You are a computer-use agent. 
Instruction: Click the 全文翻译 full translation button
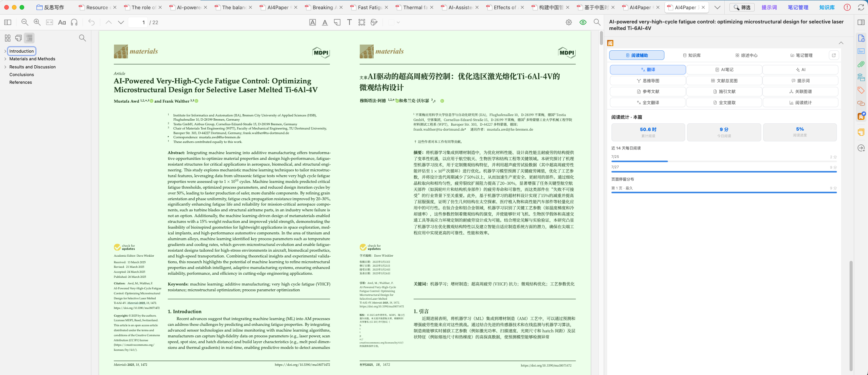648,103
